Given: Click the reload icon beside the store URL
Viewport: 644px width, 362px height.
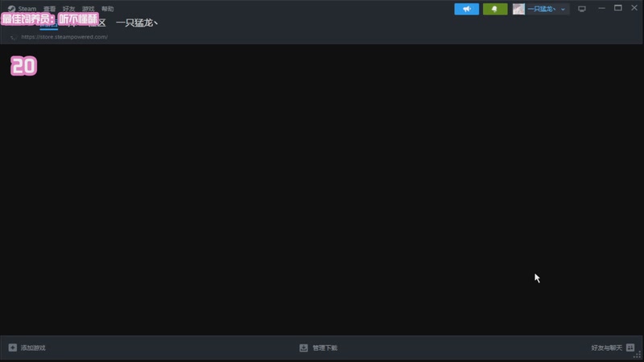Looking at the screenshot, I should (x=14, y=37).
